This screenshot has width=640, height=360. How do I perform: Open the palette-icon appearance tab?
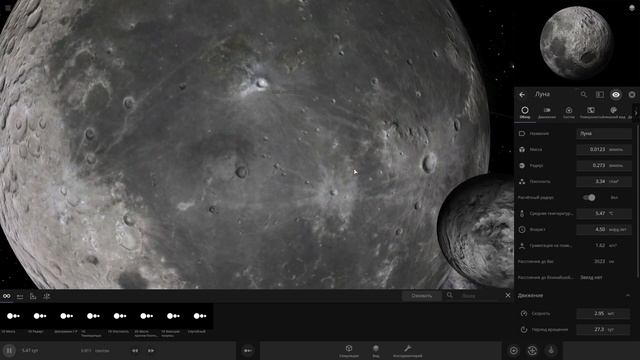[x=613, y=112]
